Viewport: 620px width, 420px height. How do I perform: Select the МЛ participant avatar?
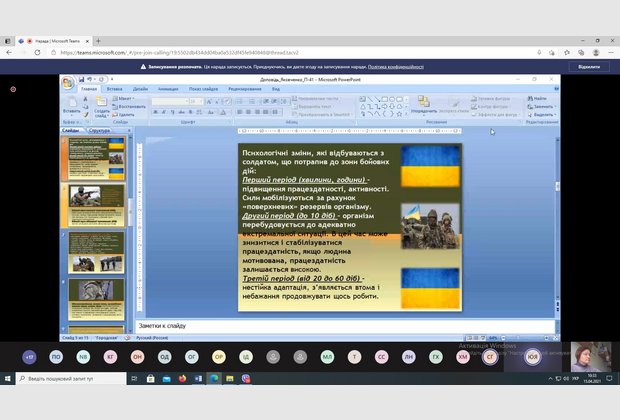[327, 356]
